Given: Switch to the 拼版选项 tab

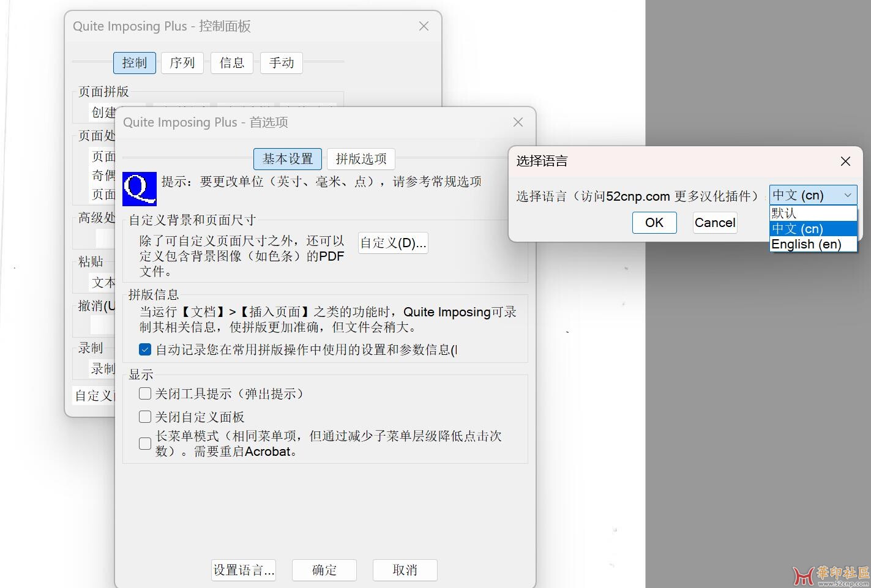Looking at the screenshot, I should [x=361, y=159].
